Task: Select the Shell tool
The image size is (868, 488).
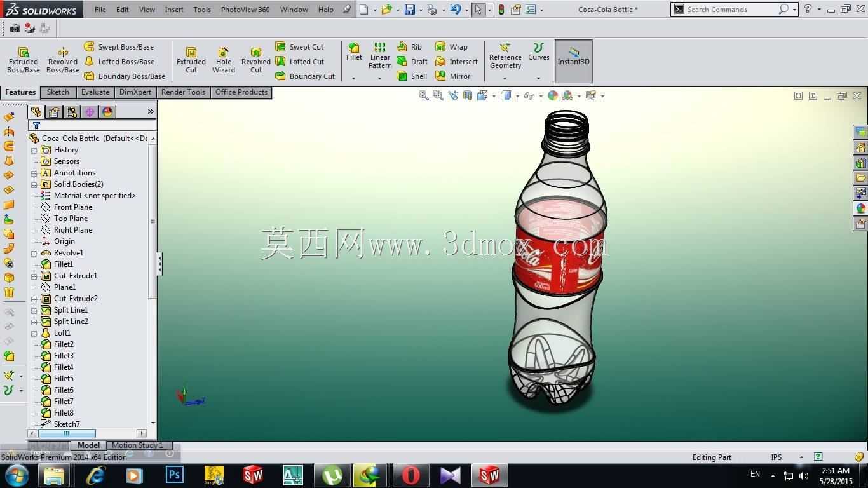Action: [x=412, y=76]
